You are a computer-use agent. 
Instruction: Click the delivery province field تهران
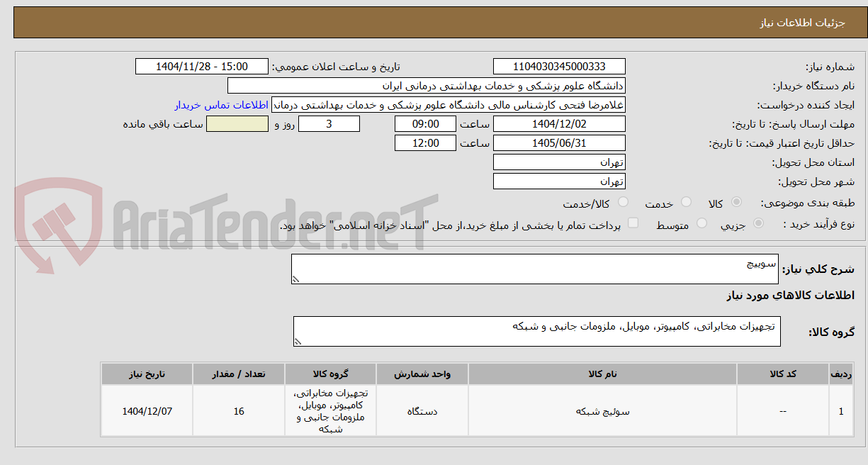[559, 162]
